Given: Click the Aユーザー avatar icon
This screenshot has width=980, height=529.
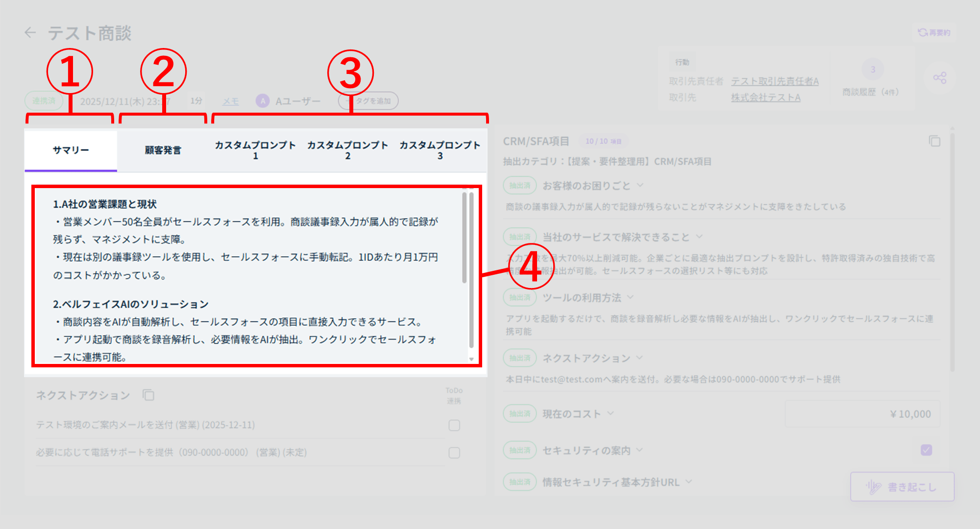Looking at the screenshot, I should point(263,101).
